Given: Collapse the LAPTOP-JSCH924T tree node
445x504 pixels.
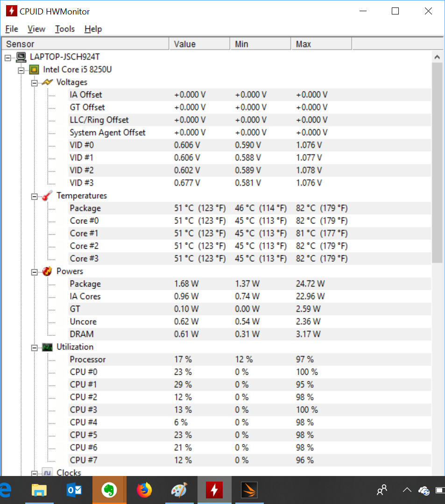Looking at the screenshot, I should coord(8,58).
